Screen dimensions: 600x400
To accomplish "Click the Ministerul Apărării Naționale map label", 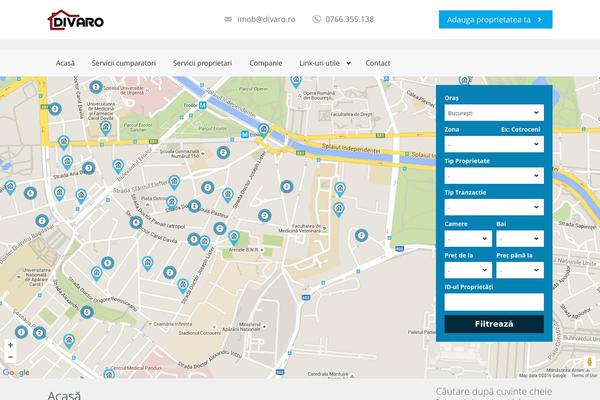I will click(241, 327).
